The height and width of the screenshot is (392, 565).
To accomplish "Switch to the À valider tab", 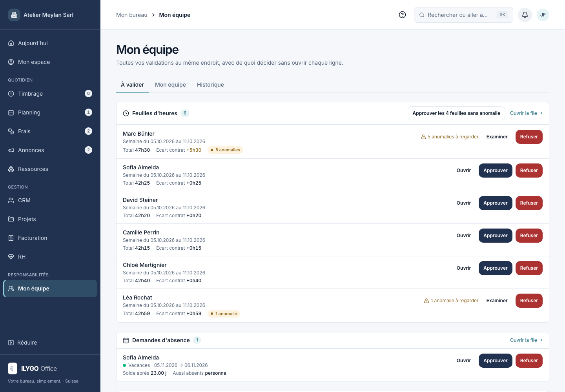I will (132, 85).
